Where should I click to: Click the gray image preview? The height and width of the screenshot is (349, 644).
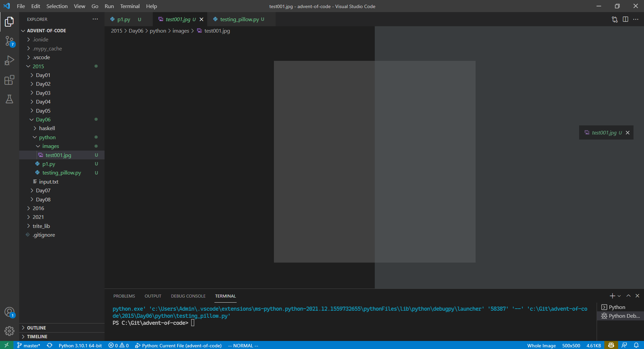pyautogui.click(x=374, y=161)
